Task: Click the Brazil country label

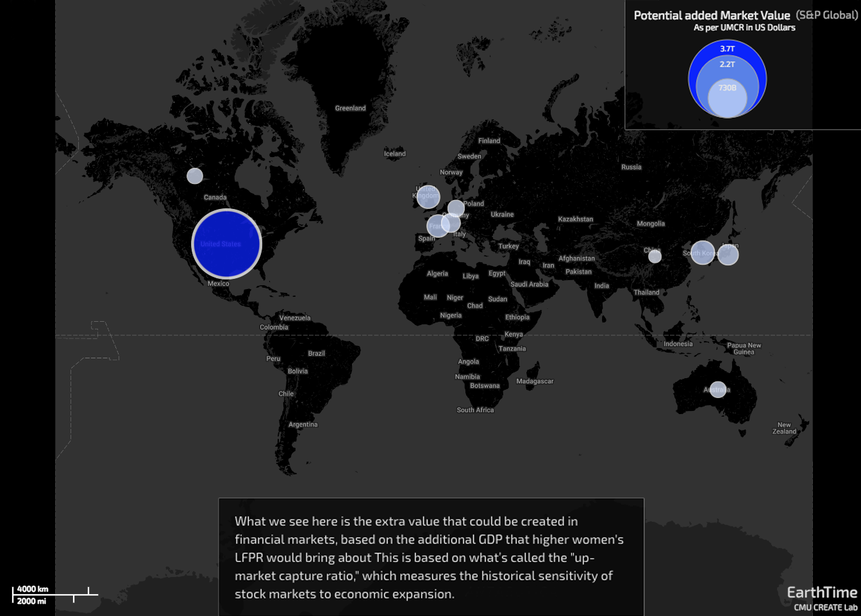Action: [316, 353]
